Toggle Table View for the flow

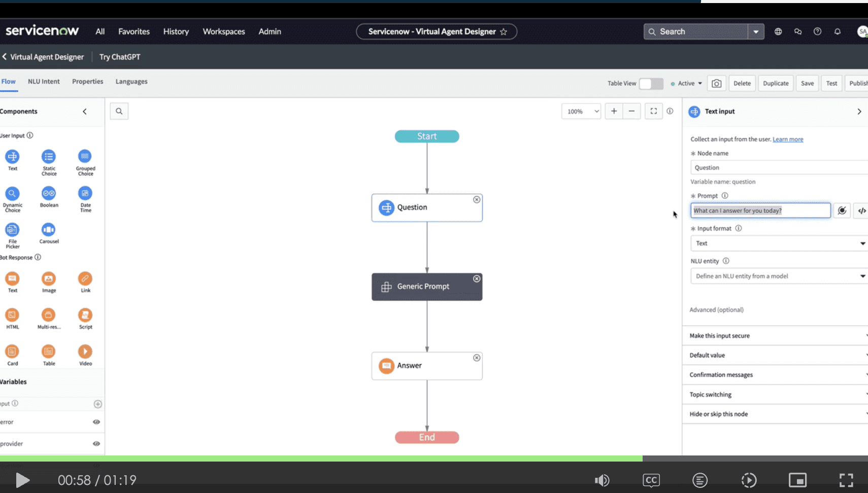(651, 83)
